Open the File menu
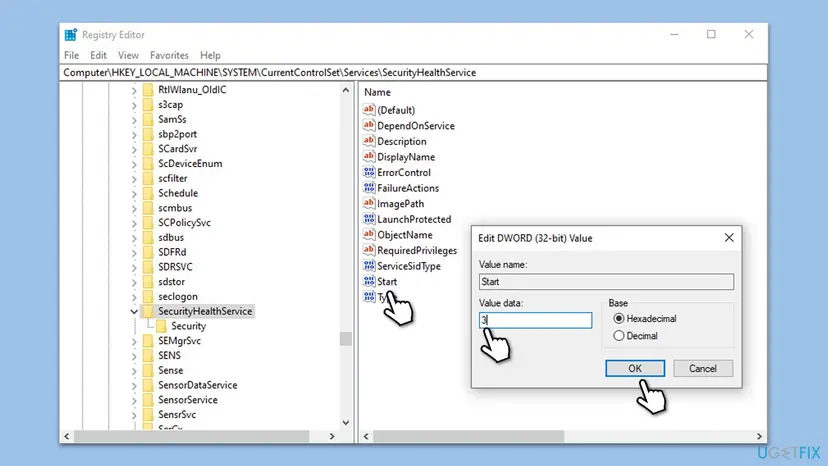 click(x=71, y=55)
